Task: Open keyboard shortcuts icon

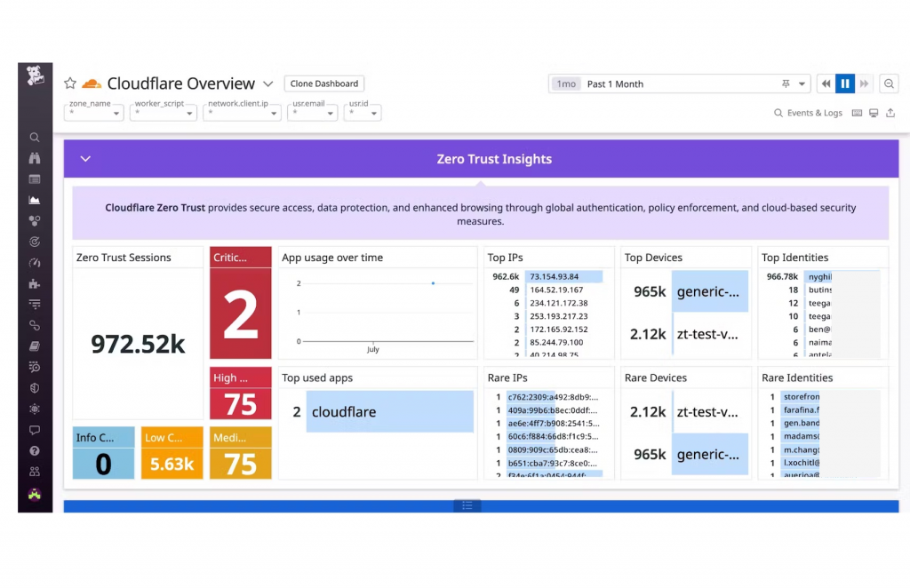Action: coord(857,113)
